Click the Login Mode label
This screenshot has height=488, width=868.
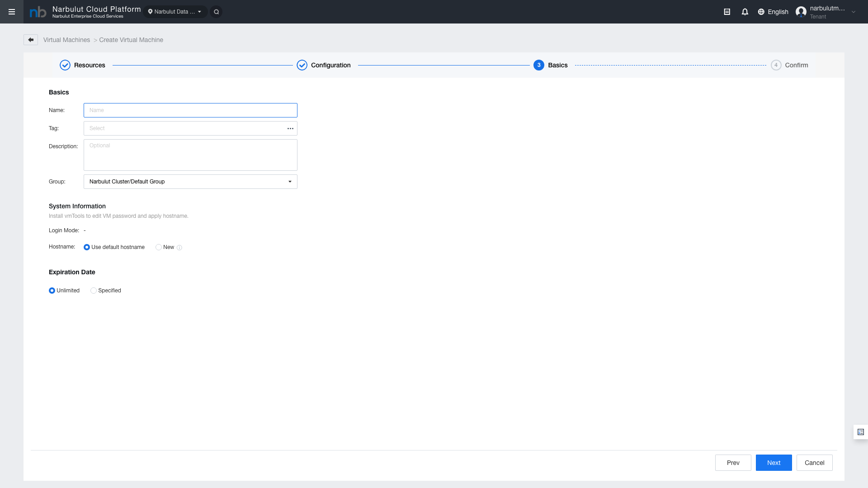tap(64, 230)
